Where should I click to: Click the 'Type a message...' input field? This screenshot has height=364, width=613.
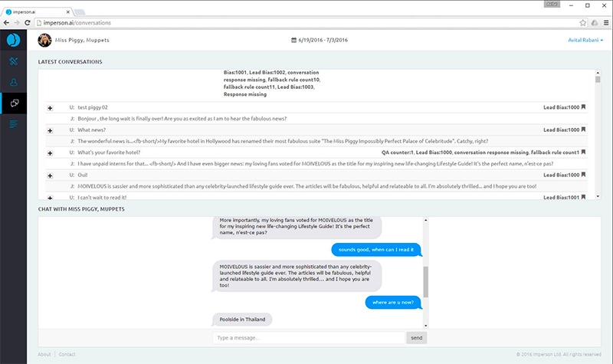click(309, 337)
